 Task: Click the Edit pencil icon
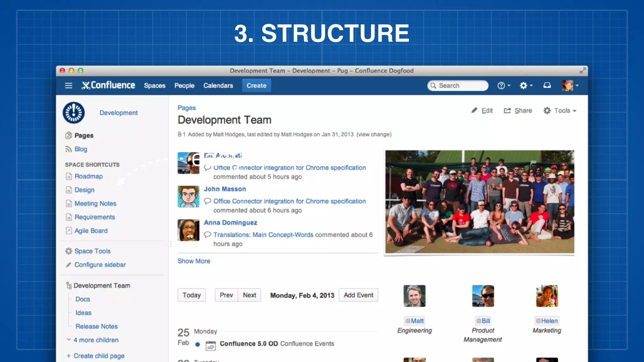coord(474,110)
